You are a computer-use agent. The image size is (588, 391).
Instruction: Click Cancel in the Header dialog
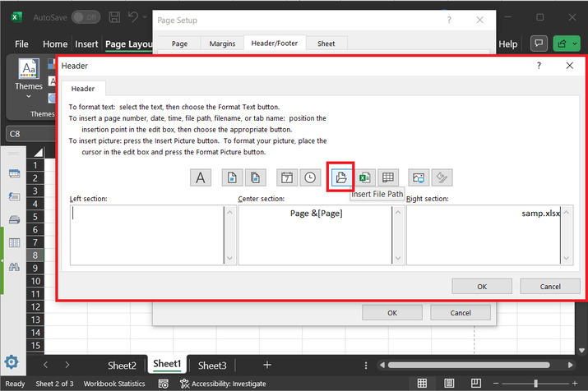pos(550,287)
